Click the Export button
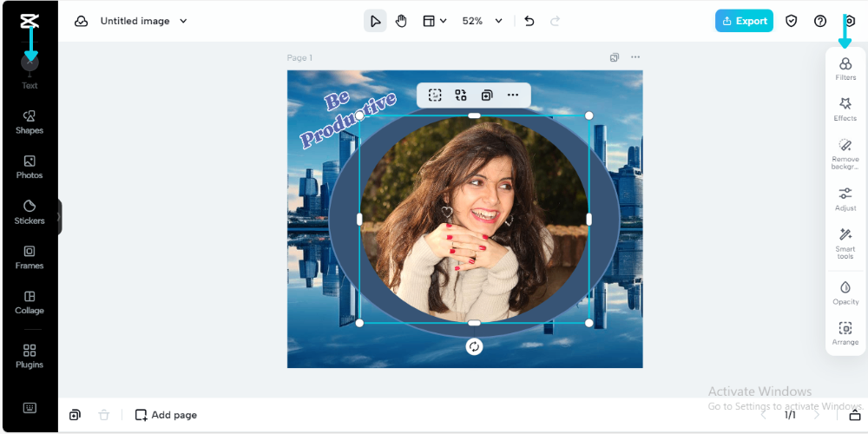The image size is (868, 434). click(x=744, y=21)
